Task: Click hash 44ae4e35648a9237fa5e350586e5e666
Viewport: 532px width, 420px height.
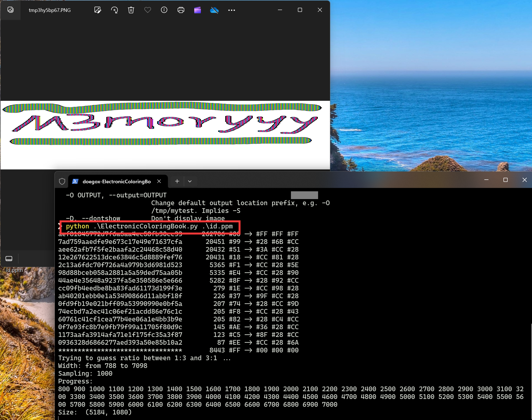Action: coord(120,280)
